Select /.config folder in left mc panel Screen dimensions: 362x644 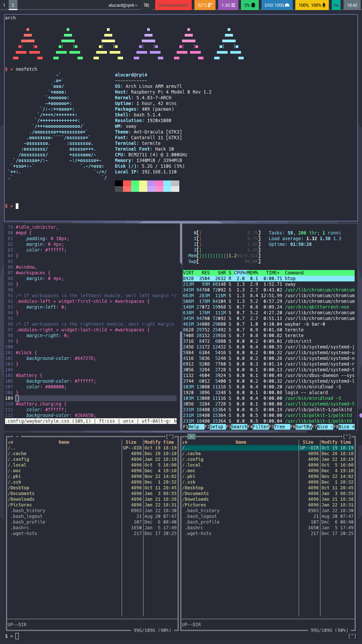(92, 459)
